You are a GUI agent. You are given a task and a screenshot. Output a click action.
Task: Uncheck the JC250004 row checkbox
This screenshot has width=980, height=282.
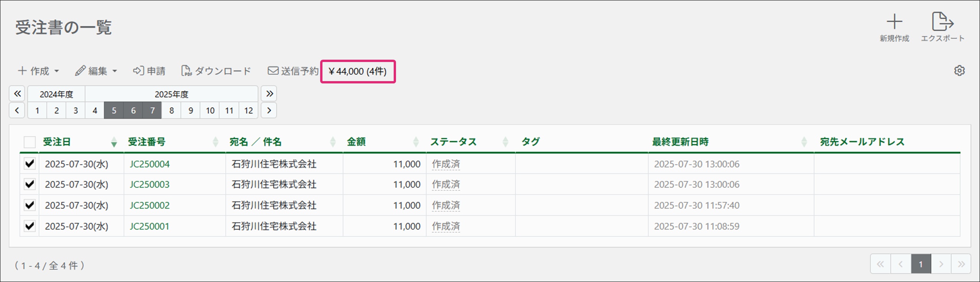click(x=29, y=164)
